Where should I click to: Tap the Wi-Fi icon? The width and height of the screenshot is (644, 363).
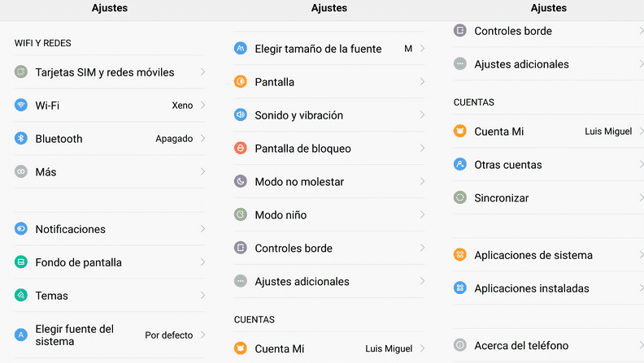[x=21, y=105]
